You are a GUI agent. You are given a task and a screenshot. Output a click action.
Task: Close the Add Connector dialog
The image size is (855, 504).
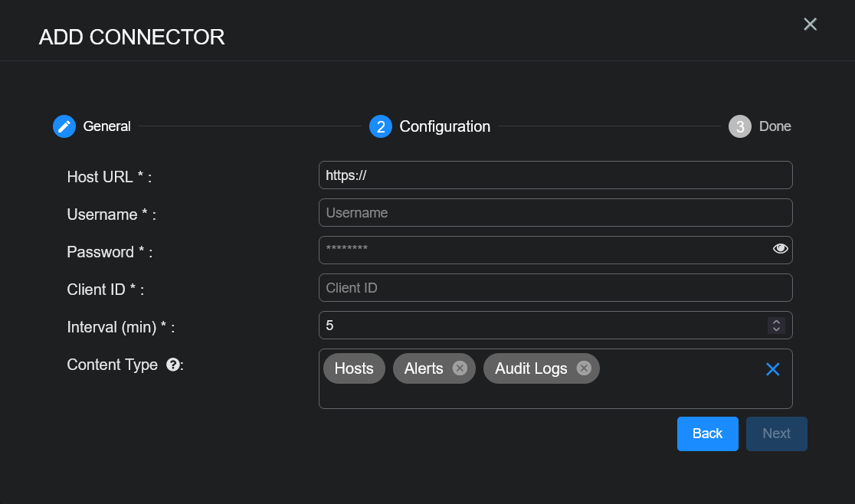click(810, 25)
